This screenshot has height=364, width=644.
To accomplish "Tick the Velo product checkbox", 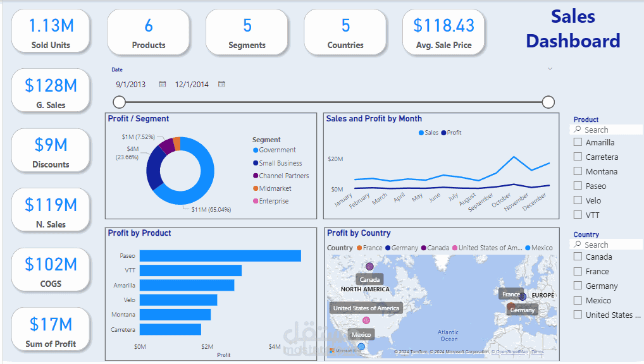I will tap(578, 200).
